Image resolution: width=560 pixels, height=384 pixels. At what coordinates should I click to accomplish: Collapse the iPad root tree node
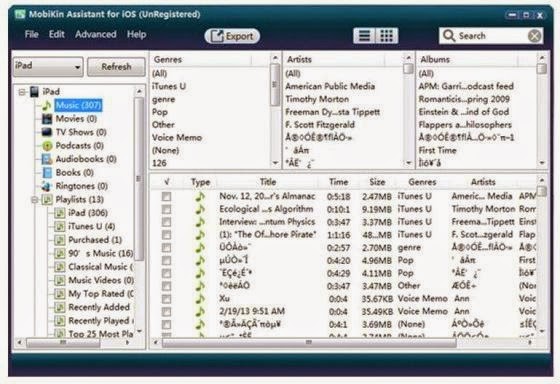[x=22, y=92]
